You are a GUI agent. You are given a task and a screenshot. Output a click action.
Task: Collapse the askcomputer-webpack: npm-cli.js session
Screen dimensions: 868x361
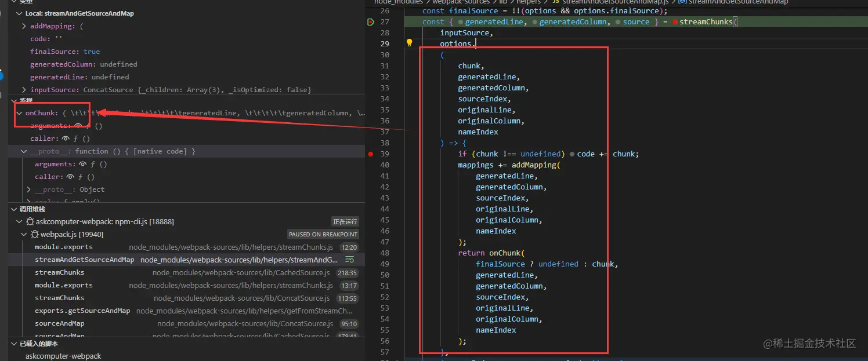tap(20, 222)
